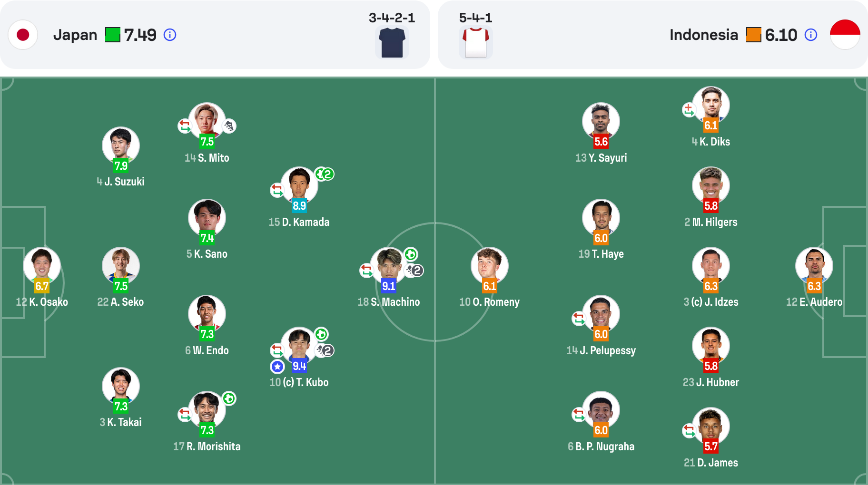
Task: Click the info icon next to Japan's rating
Action: [x=170, y=35]
